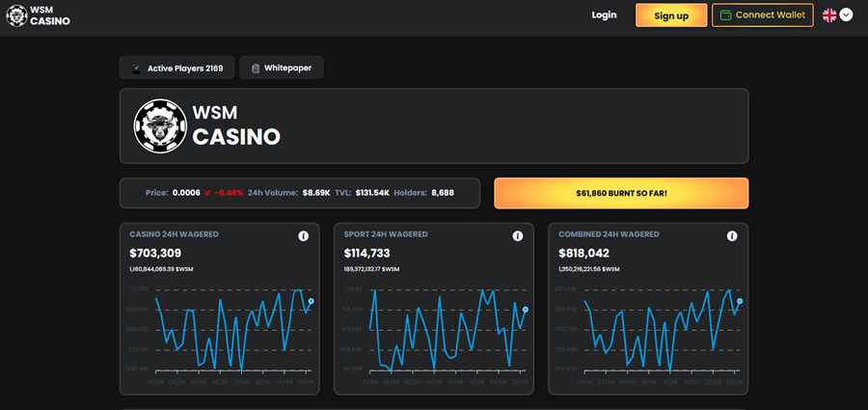Click the large WSM chip logo

tap(160, 126)
